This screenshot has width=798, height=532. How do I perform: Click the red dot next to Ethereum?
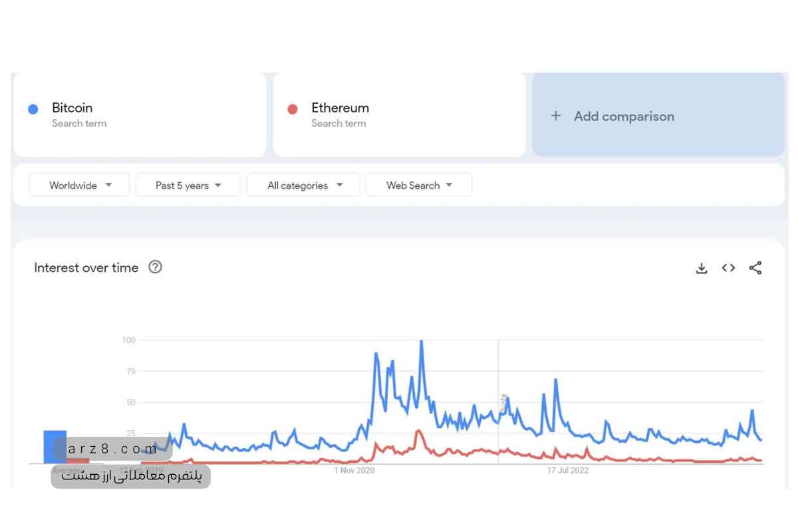[x=293, y=109]
